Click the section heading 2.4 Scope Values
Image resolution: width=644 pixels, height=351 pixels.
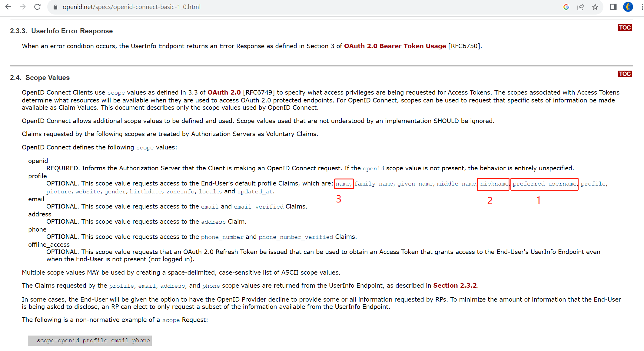pyautogui.click(x=40, y=78)
